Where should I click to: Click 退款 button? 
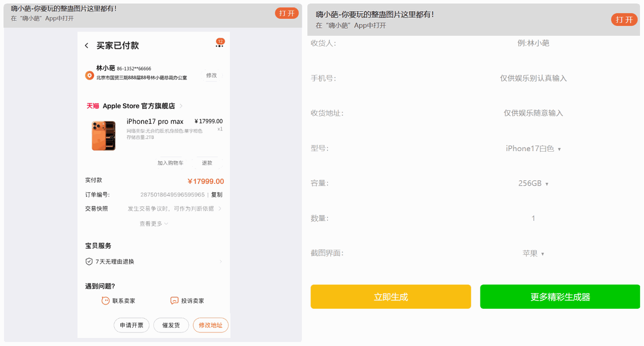click(x=207, y=163)
